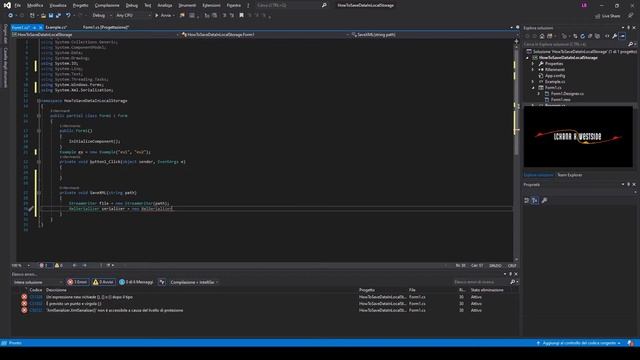Click the Categorized view icon in Proprietà

click(527, 200)
